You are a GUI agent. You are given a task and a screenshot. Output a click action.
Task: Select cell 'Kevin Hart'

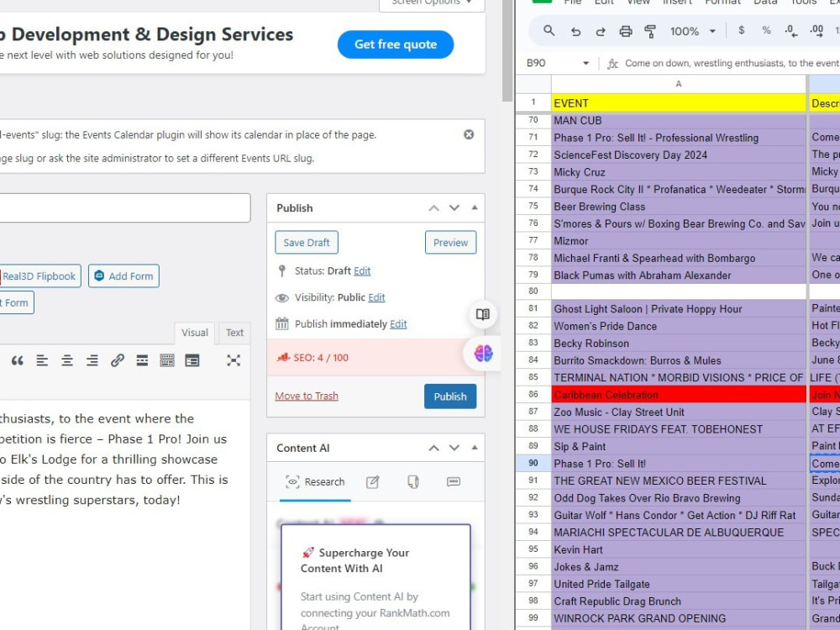pos(678,549)
